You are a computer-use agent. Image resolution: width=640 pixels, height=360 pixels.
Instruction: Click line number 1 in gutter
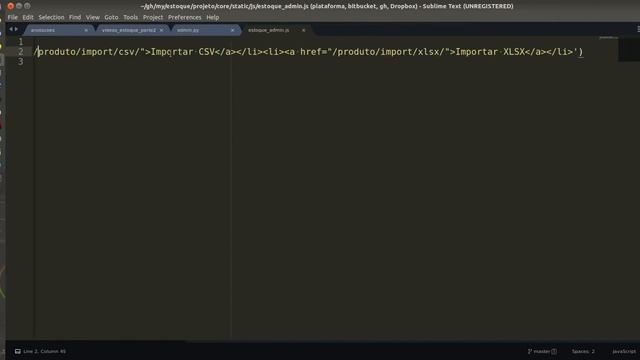point(21,42)
